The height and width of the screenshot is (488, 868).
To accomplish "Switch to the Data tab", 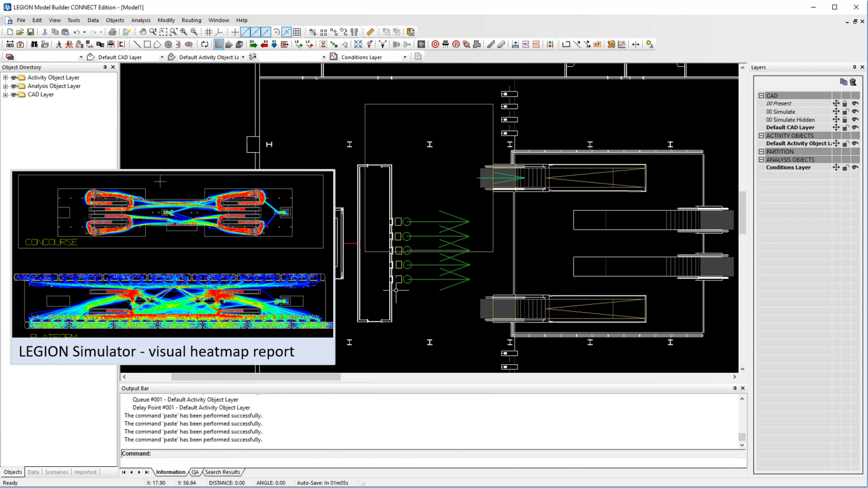I will click(33, 472).
